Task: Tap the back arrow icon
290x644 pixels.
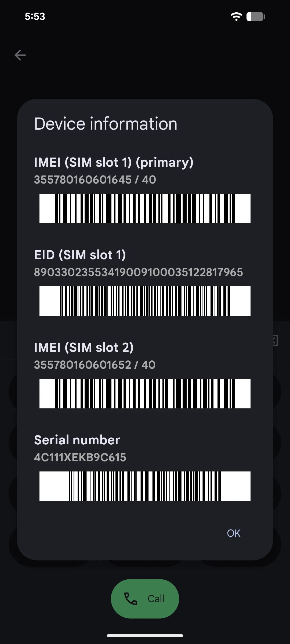Action: pyautogui.click(x=20, y=55)
